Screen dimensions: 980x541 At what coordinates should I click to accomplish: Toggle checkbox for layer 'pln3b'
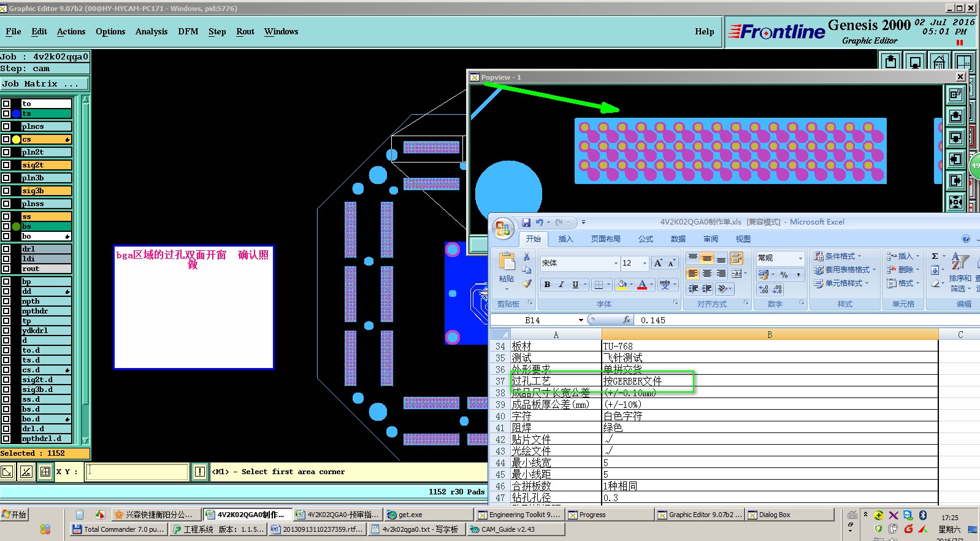(x=6, y=178)
